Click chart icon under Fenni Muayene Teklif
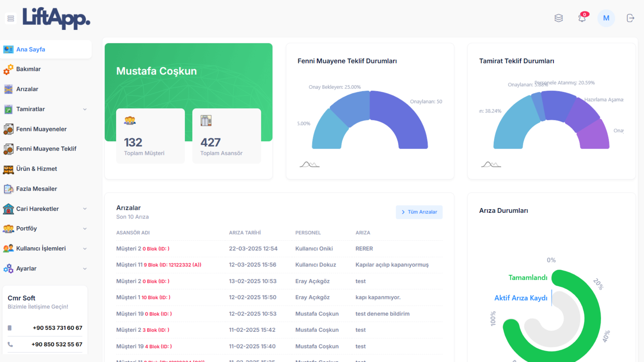 [x=309, y=164]
